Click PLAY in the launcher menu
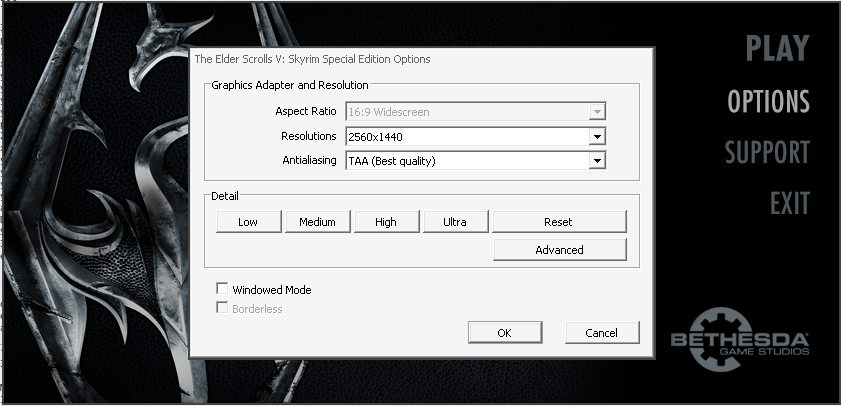Viewport: 841px width, 406px height. tap(777, 48)
